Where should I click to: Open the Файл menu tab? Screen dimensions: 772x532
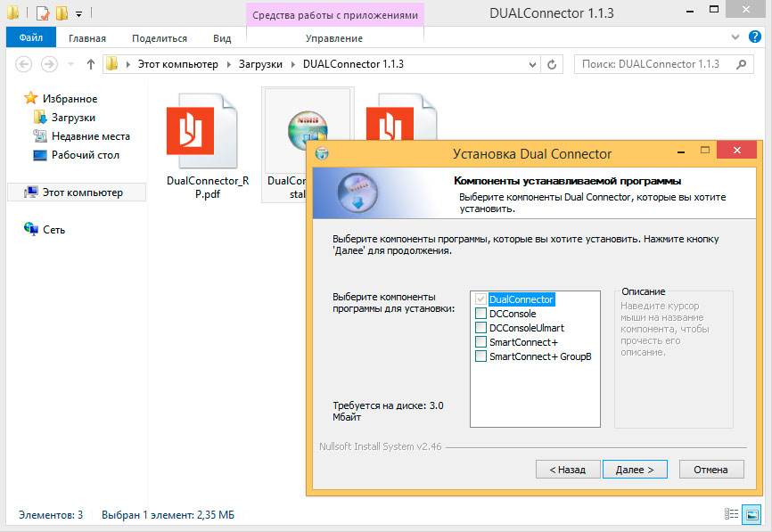tap(31, 37)
